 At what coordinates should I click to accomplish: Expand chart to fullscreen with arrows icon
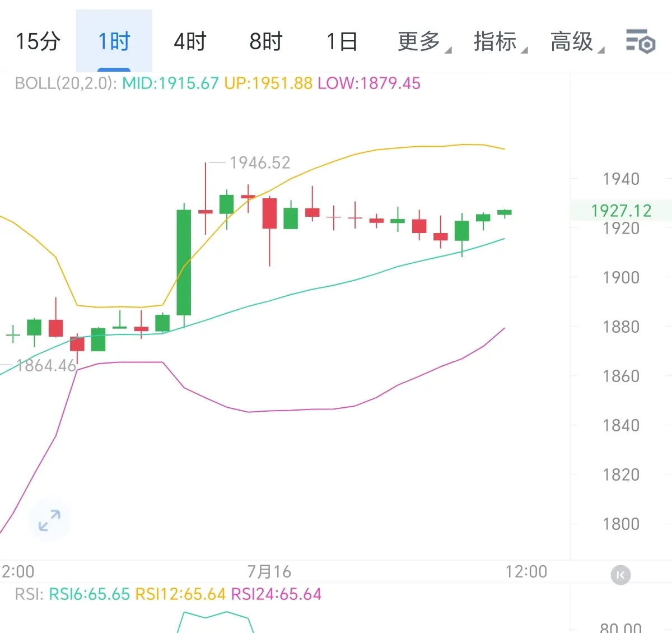(49, 520)
